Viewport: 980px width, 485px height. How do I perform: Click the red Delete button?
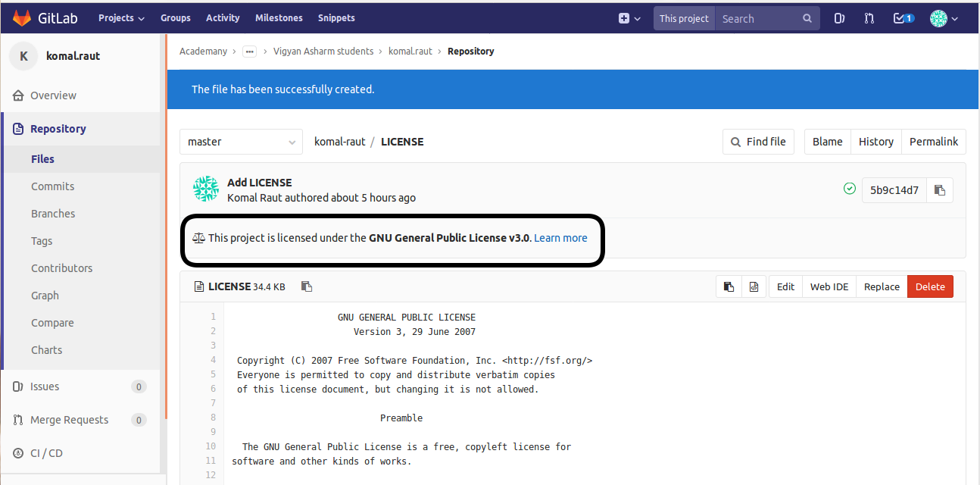click(x=930, y=286)
